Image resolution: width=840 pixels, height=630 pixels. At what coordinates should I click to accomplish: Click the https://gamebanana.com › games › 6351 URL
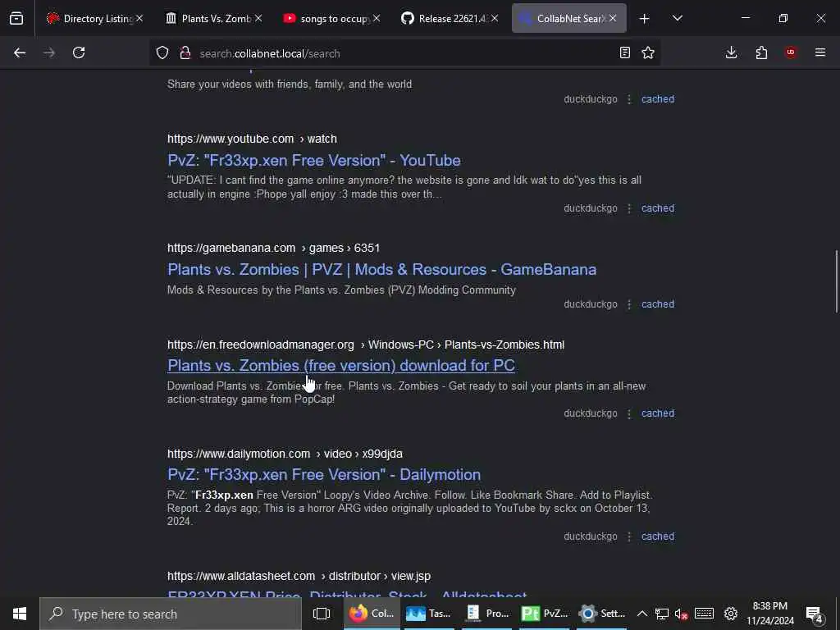[x=273, y=248]
